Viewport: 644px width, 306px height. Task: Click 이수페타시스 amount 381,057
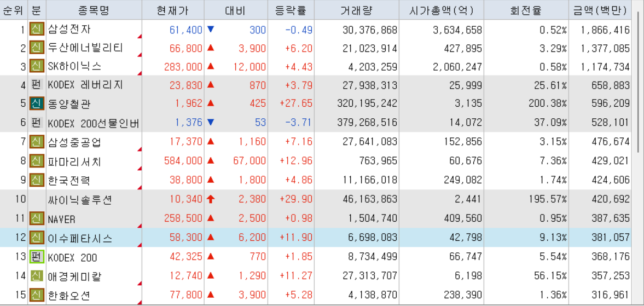[x=611, y=238]
